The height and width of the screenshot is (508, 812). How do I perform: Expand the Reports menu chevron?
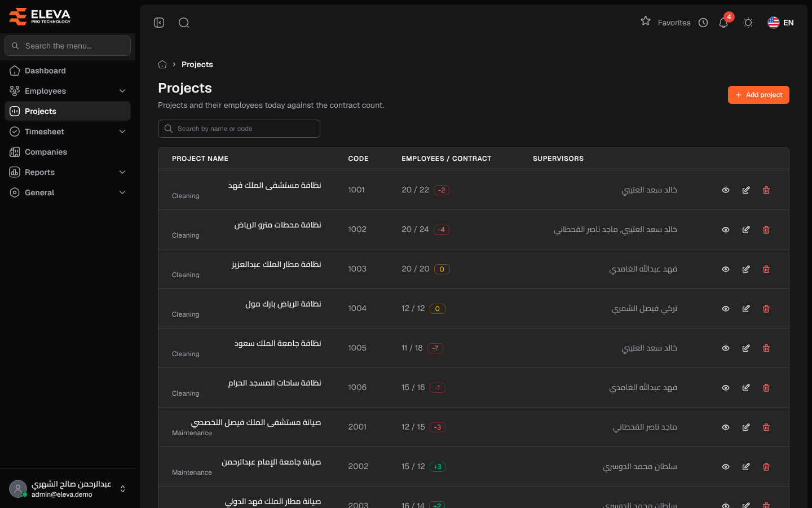122,172
